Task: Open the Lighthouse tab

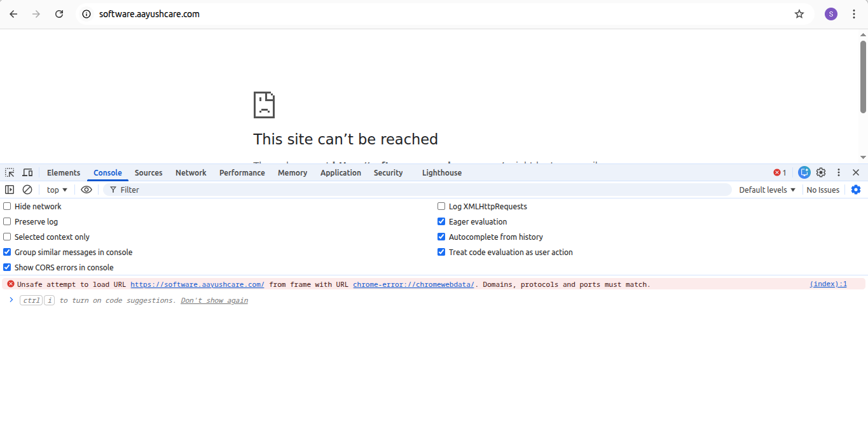Action: [442, 172]
